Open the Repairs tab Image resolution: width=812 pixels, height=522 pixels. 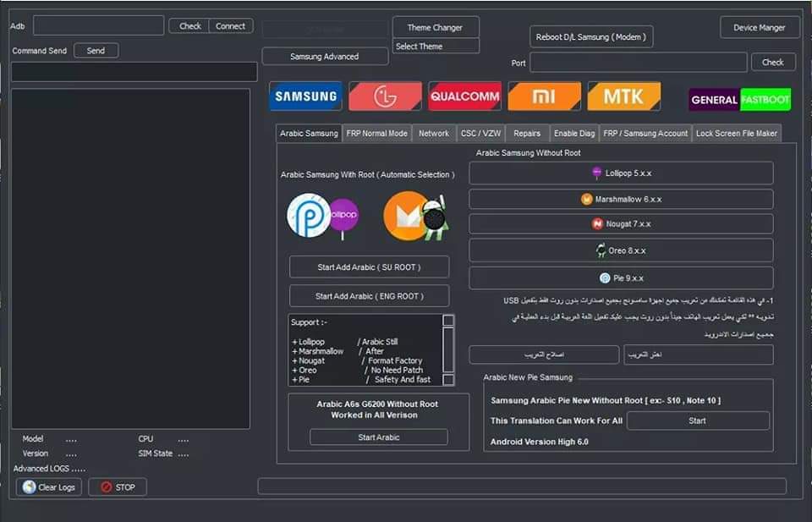click(x=527, y=133)
